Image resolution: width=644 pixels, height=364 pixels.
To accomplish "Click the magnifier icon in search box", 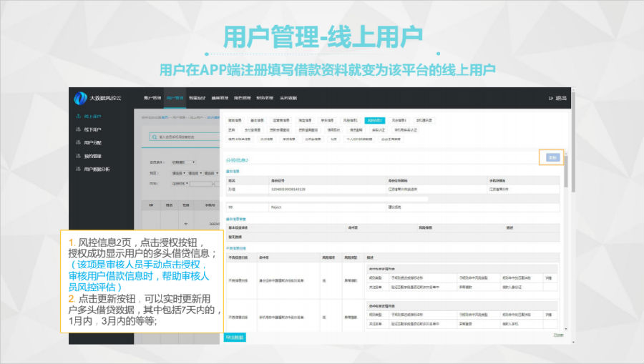I will 154,136.
